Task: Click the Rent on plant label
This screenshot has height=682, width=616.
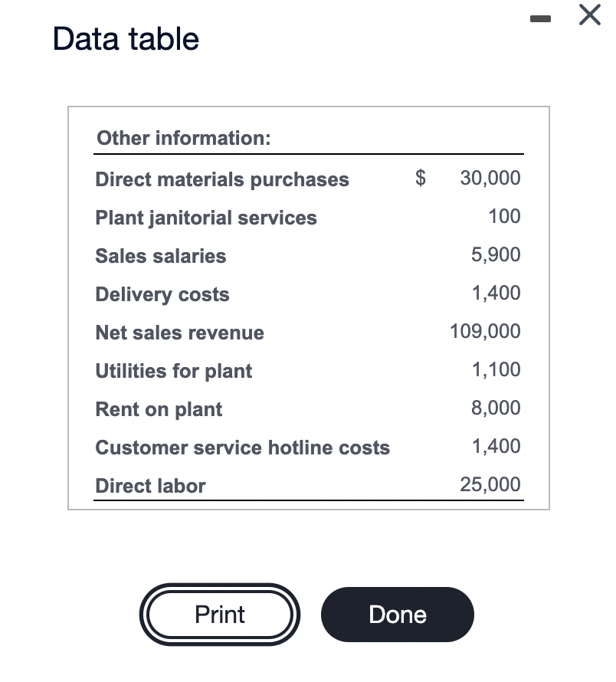Action: tap(159, 409)
